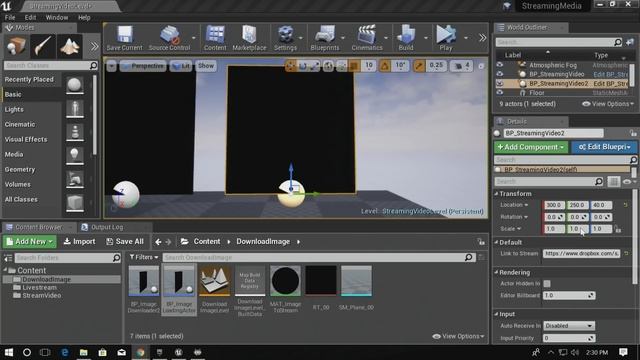Navigate forward in Content Browser
The width and height of the screenshot is (640, 360).
168,242
